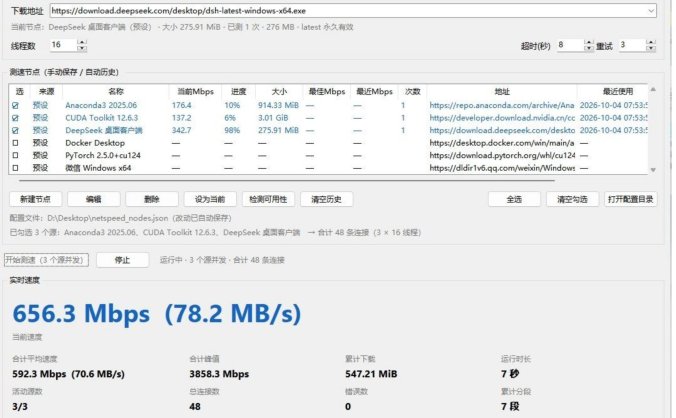Click the 3.01 GiB size cell
The image size is (676, 418).
[x=273, y=118]
